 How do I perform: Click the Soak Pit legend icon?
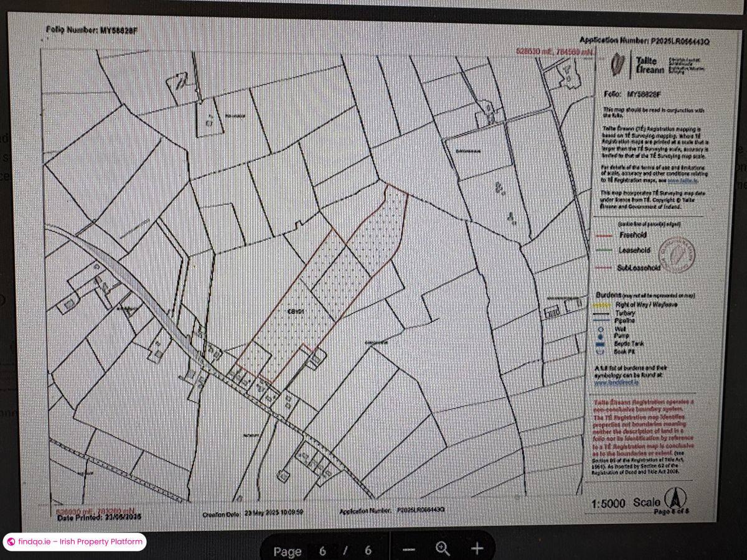point(600,351)
